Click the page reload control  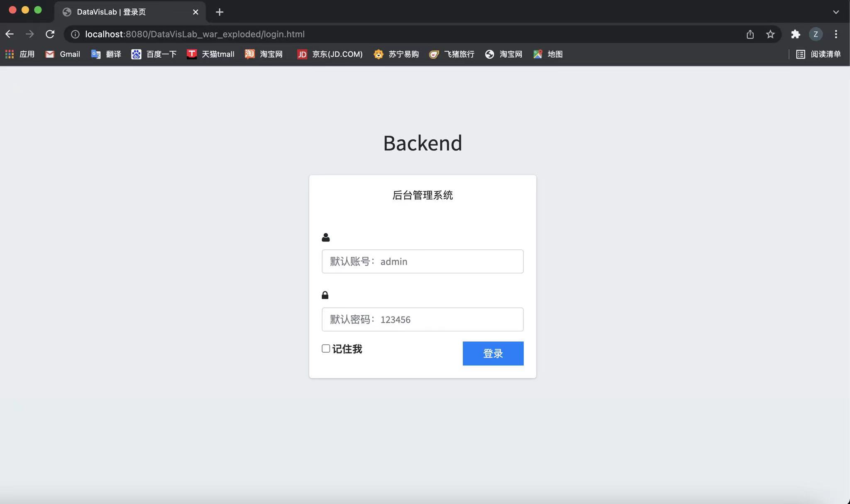[50, 34]
